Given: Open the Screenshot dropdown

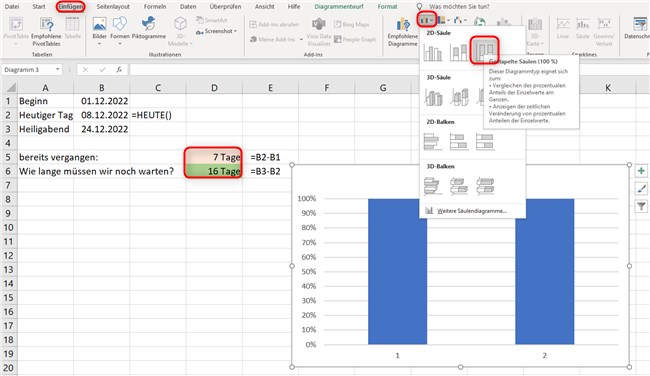Looking at the screenshot, I should point(216,31).
